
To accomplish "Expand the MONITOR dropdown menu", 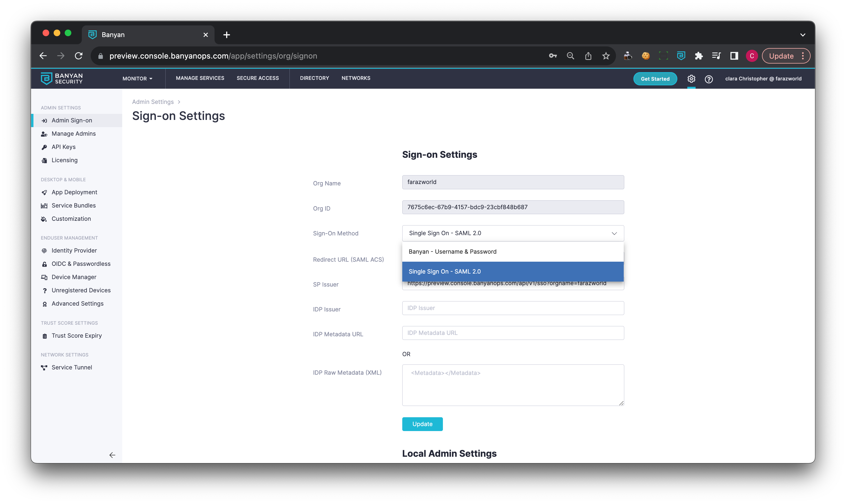I will pos(137,78).
